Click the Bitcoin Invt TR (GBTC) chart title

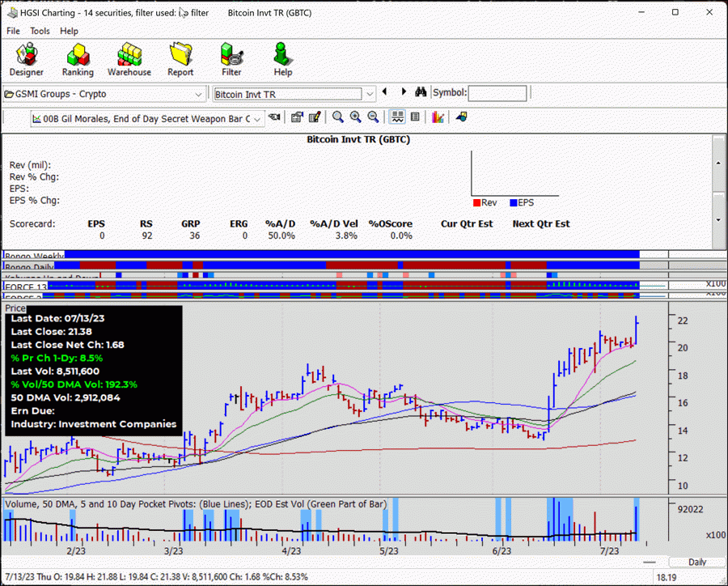358,139
